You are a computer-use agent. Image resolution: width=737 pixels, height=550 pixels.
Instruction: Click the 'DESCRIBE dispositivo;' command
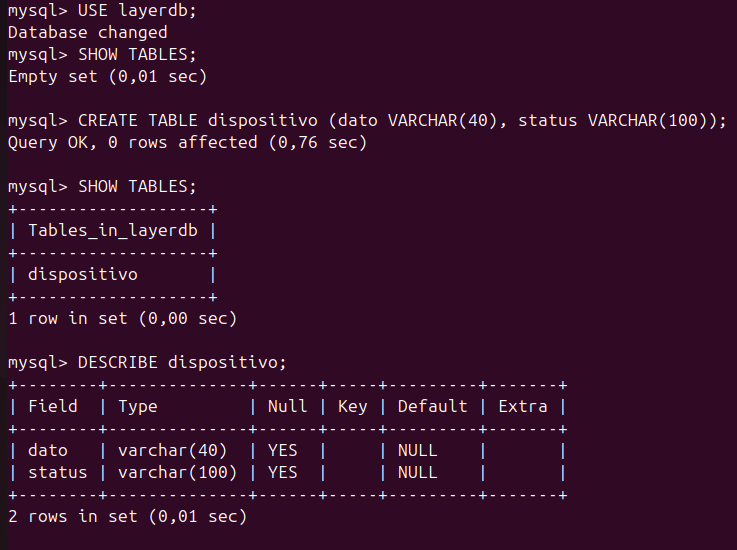click(182, 362)
